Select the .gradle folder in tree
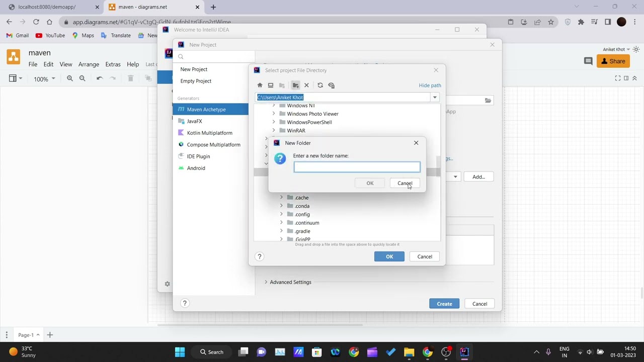Screen dimensions: 644x362 302,231
